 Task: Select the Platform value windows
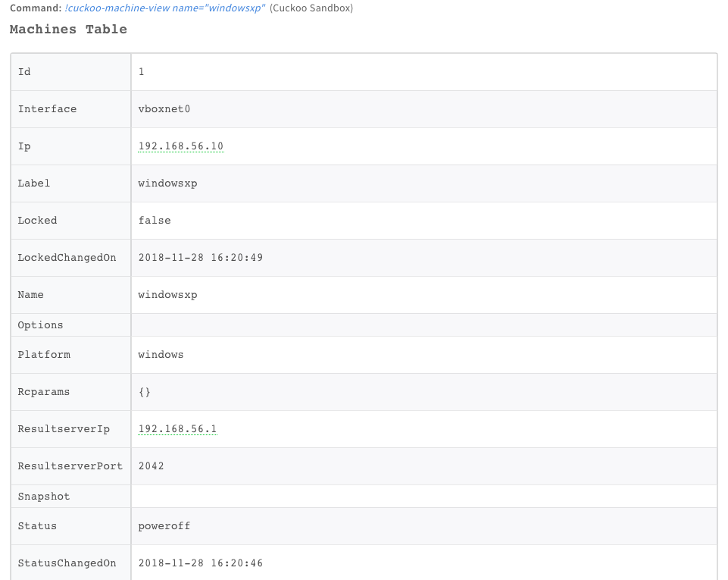point(161,355)
